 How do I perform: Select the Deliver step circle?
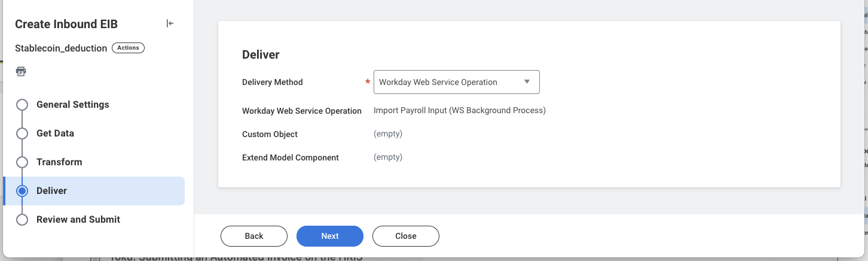coord(22,191)
